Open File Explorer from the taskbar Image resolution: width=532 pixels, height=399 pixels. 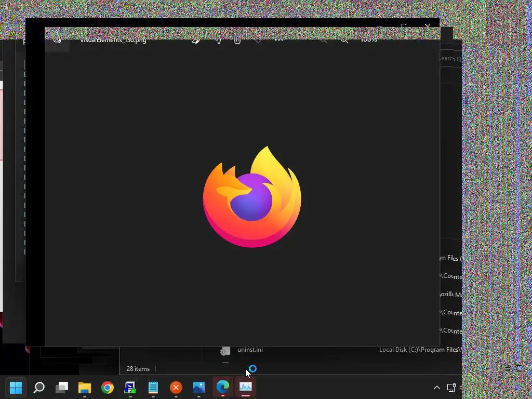coord(85,387)
